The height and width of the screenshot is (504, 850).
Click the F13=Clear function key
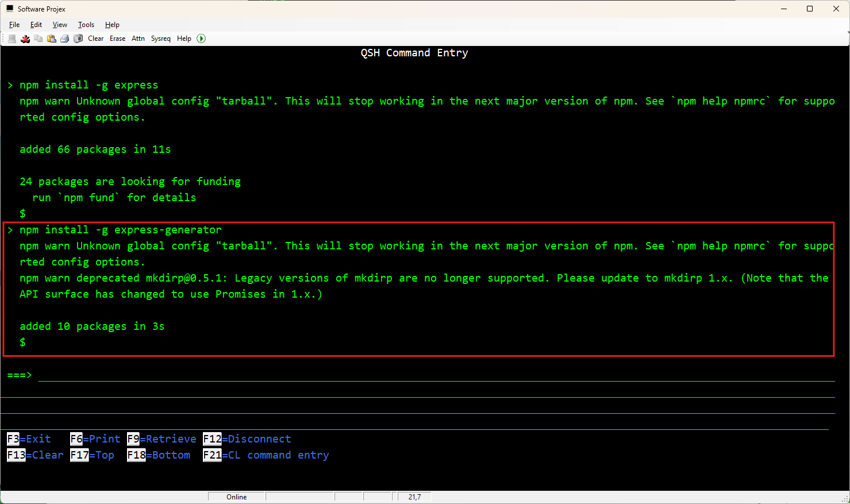point(35,455)
